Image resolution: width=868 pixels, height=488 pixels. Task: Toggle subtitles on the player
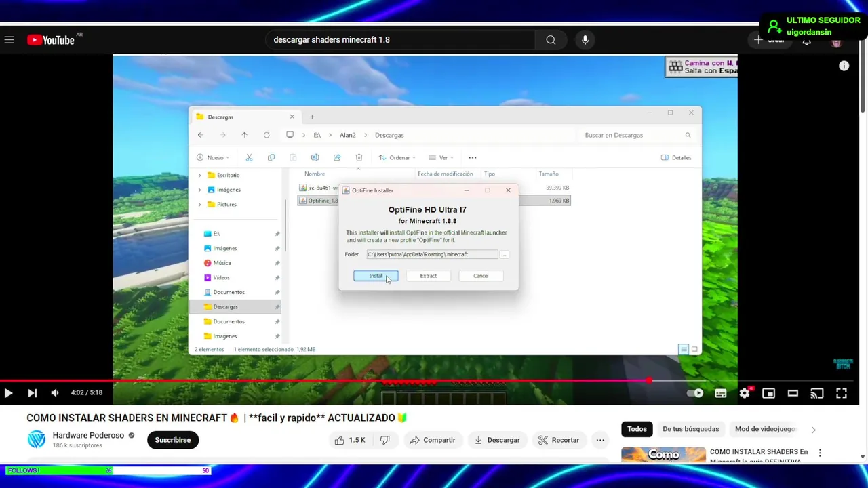click(x=721, y=393)
